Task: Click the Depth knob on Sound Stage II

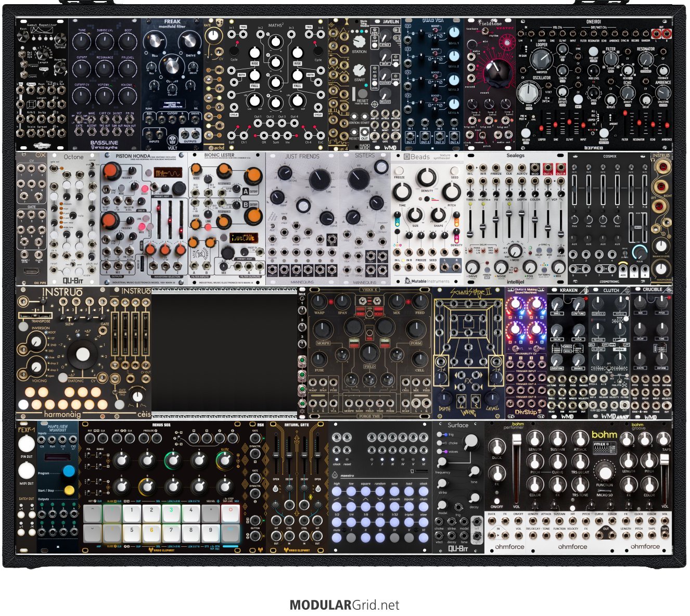Action: tap(445, 397)
